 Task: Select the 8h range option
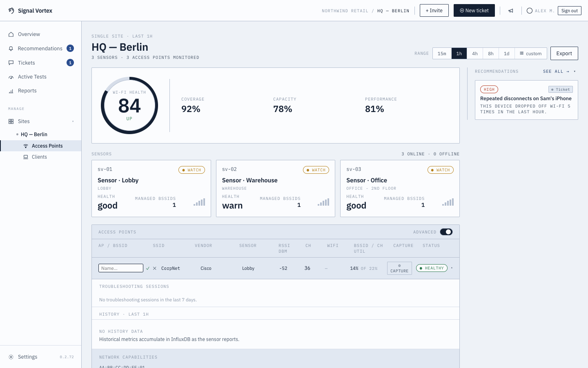coord(491,54)
